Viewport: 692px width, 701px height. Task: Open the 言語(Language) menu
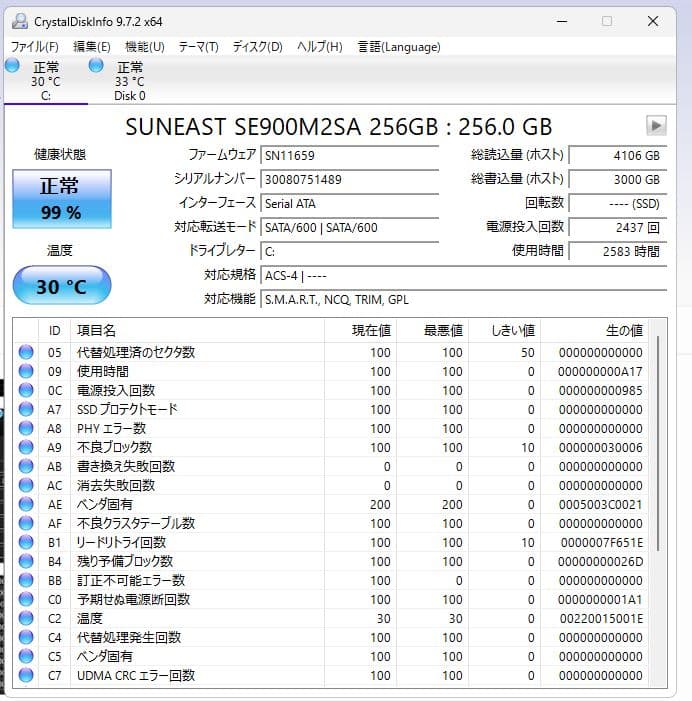click(x=399, y=47)
